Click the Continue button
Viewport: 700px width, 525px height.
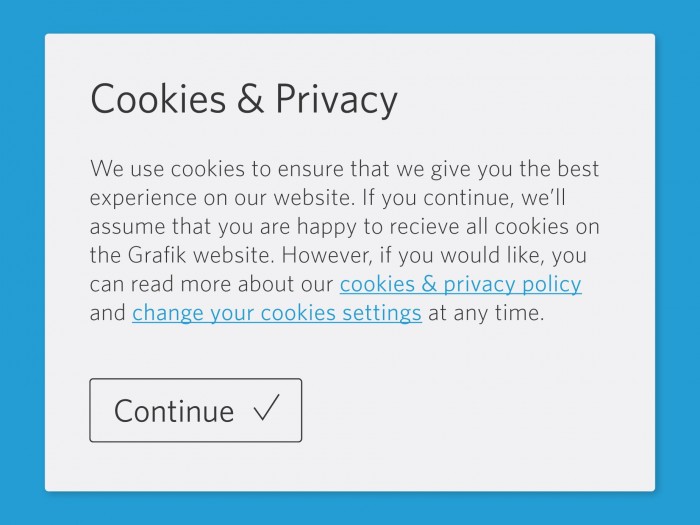pyautogui.click(x=195, y=410)
